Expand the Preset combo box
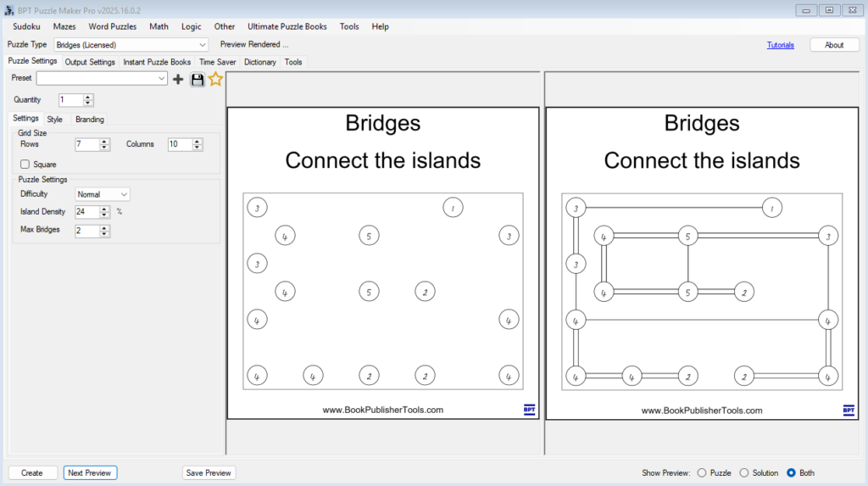The height and width of the screenshot is (486, 868). point(162,79)
